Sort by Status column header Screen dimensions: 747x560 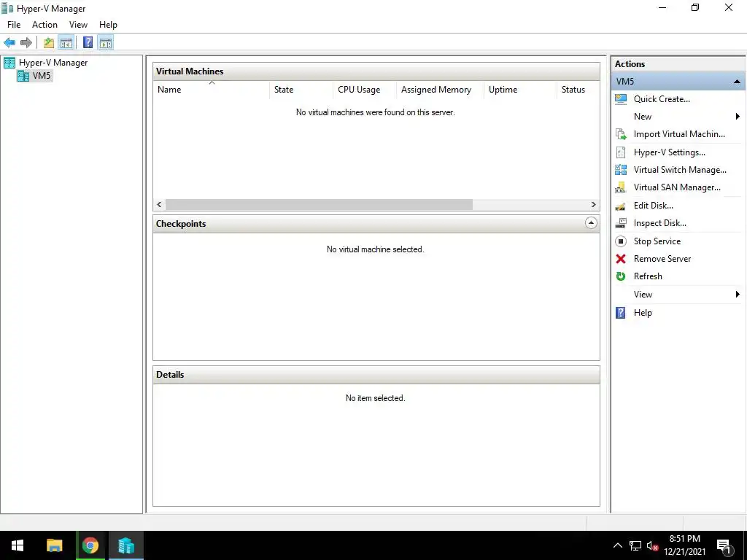pos(578,90)
